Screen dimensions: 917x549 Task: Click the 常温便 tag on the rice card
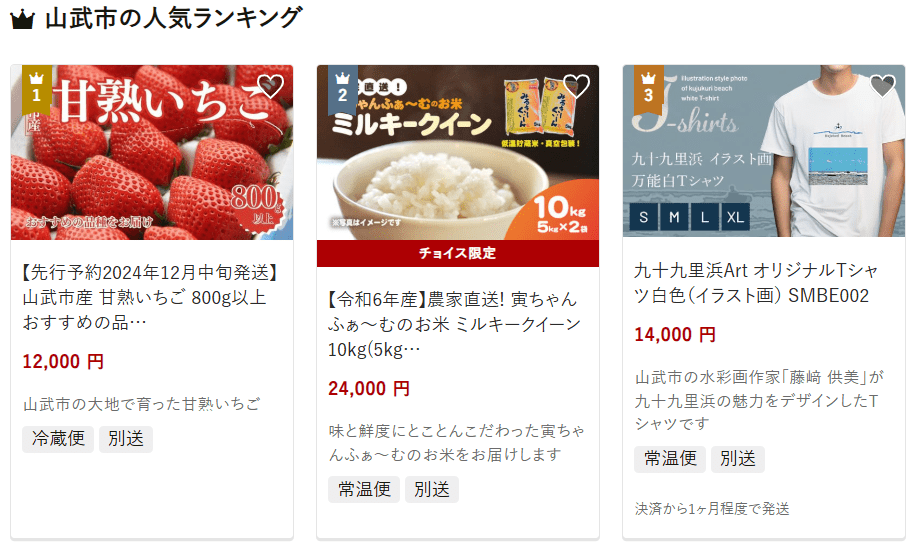(x=364, y=489)
